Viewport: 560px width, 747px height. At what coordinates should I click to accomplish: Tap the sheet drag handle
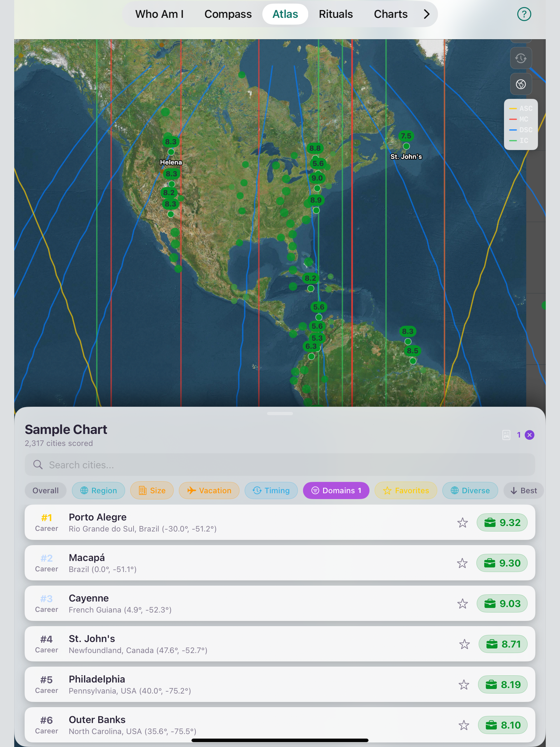280,413
